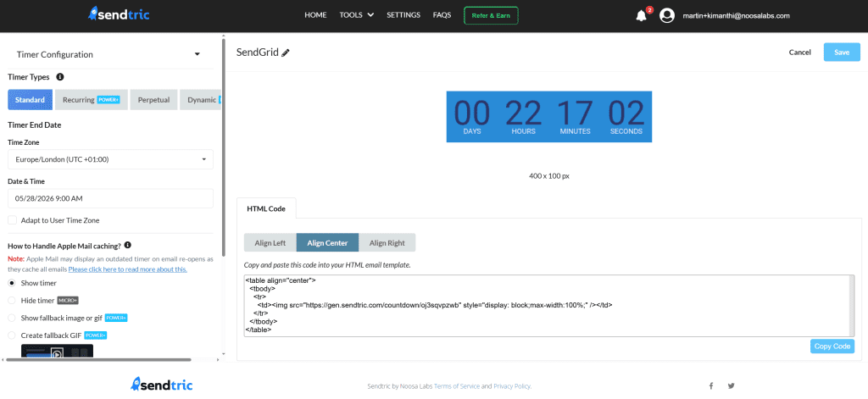Select Show fallback image or gif option
The image size is (868, 399).
(12, 319)
